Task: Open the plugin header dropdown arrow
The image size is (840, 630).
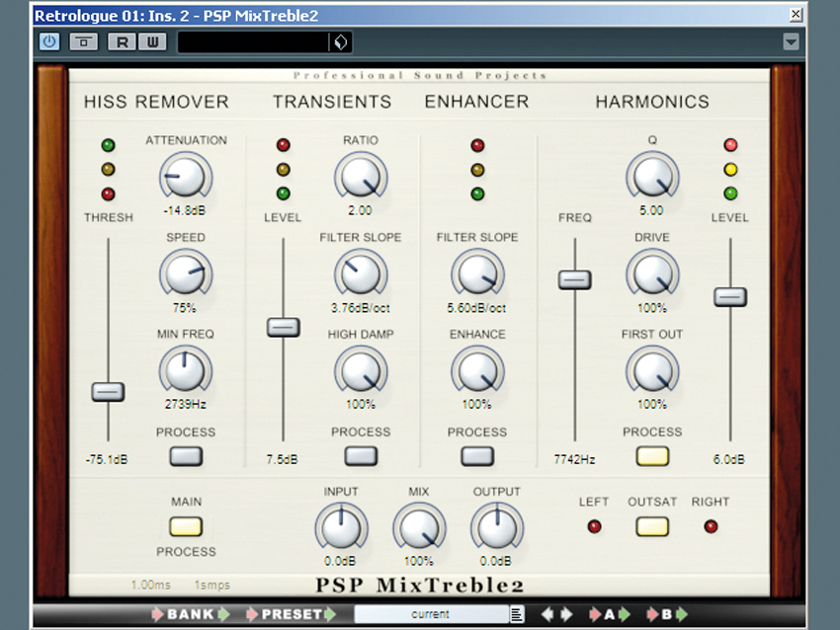Action: 791,41
